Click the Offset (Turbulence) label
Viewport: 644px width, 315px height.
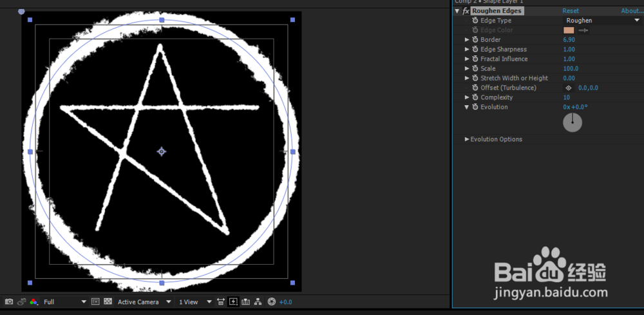509,88
